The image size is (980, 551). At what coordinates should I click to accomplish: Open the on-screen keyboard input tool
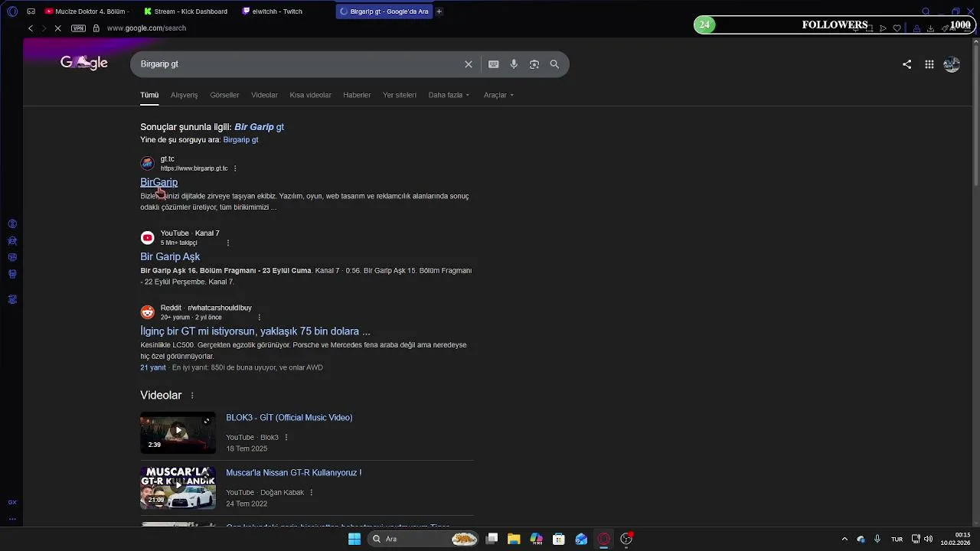[494, 64]
